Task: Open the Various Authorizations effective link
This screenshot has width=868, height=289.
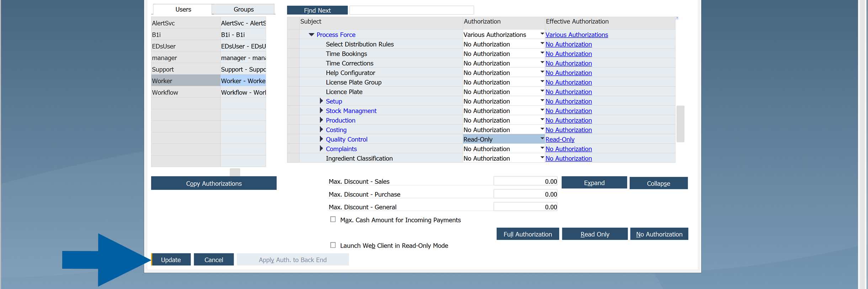Action: point(576,34)
